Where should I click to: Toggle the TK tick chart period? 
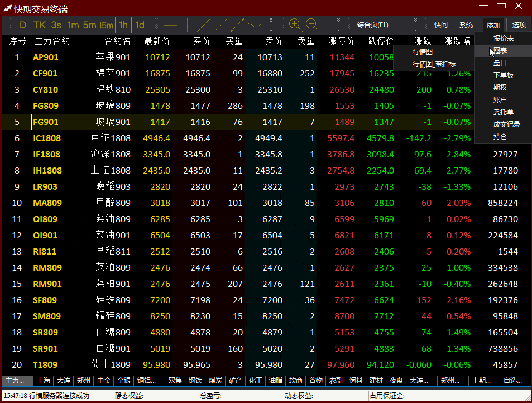[x=39, y=25]
